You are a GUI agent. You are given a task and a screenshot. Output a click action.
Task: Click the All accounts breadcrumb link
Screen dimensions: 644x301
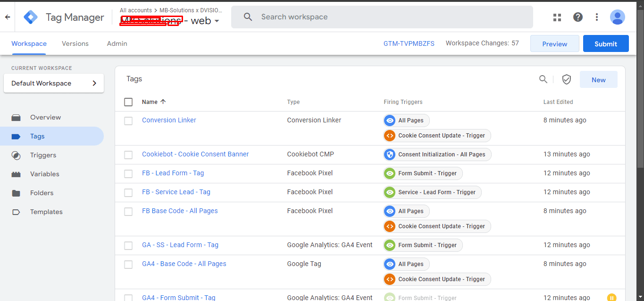[x=136, y=10]
